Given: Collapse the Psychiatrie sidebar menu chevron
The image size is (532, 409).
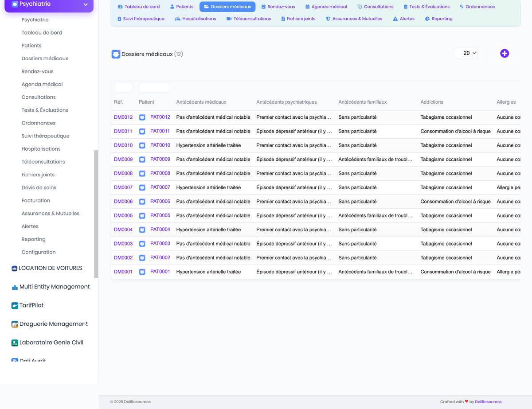Looking at the screenshot, I should (x=86, y=4).
